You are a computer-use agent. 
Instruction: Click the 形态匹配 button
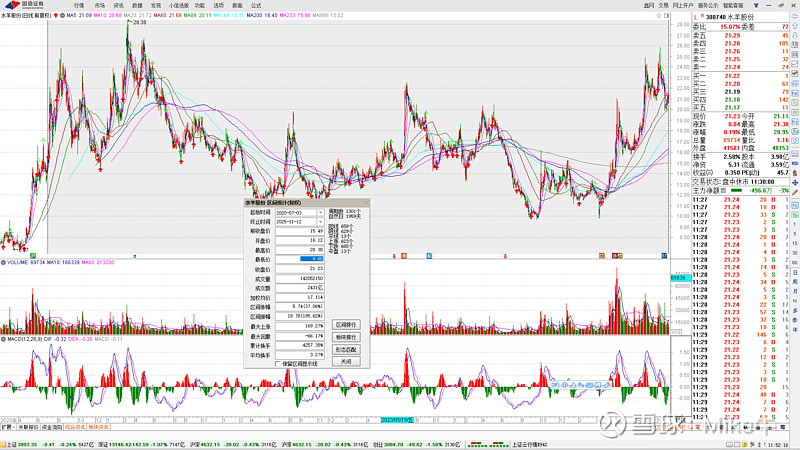(345, 349)
